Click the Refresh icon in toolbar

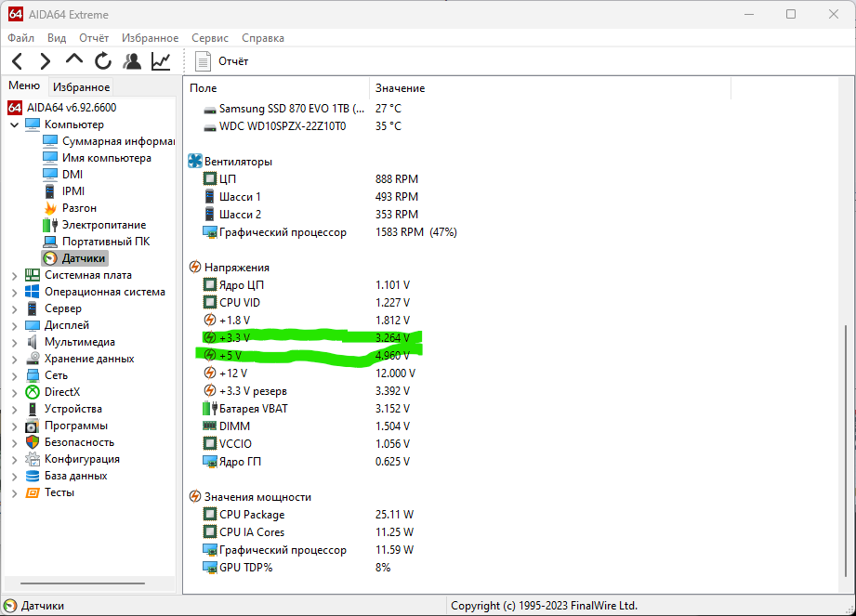click(x=103, y=61)
